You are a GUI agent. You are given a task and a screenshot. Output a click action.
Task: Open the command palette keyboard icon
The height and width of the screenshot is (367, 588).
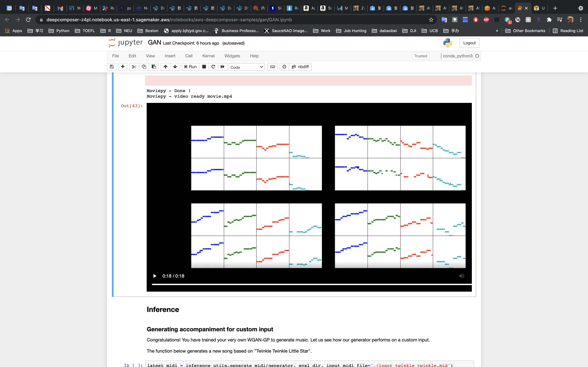click(x=273, y=67)
